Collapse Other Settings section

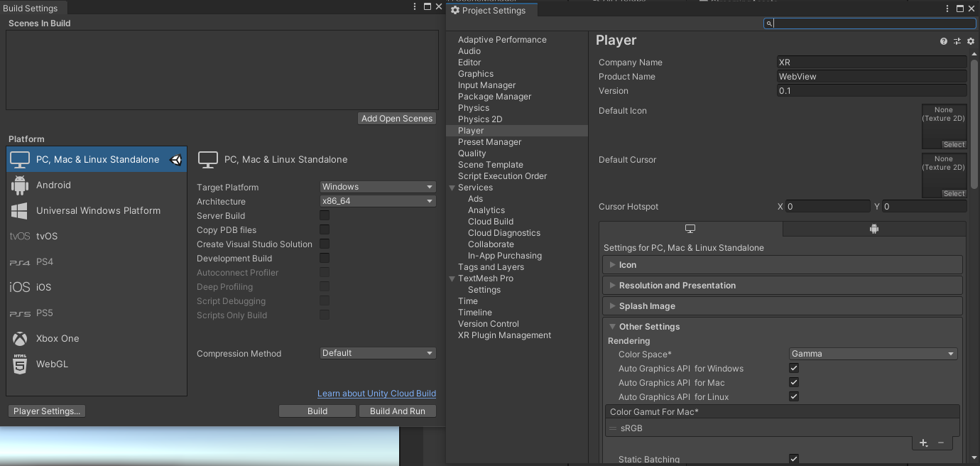point(783,327)
